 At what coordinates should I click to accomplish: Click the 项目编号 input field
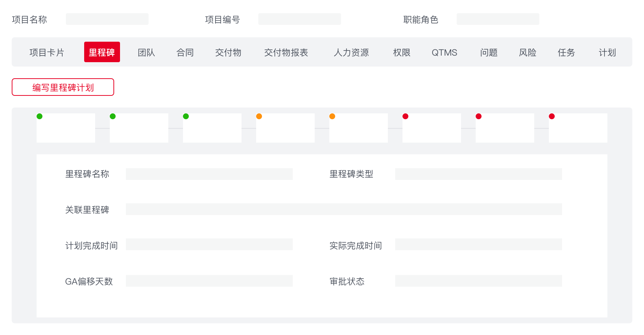[x=300, y=19]
